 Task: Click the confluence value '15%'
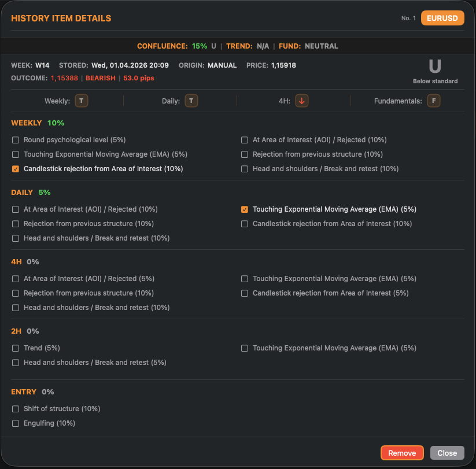click(200, 46)
